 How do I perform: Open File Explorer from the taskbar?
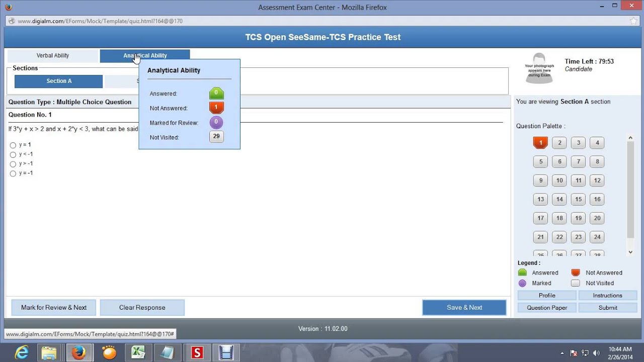tap(49, 353)
